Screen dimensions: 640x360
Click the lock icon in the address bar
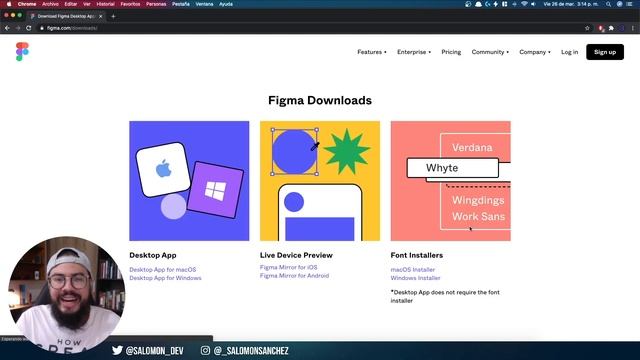point(42,28)
